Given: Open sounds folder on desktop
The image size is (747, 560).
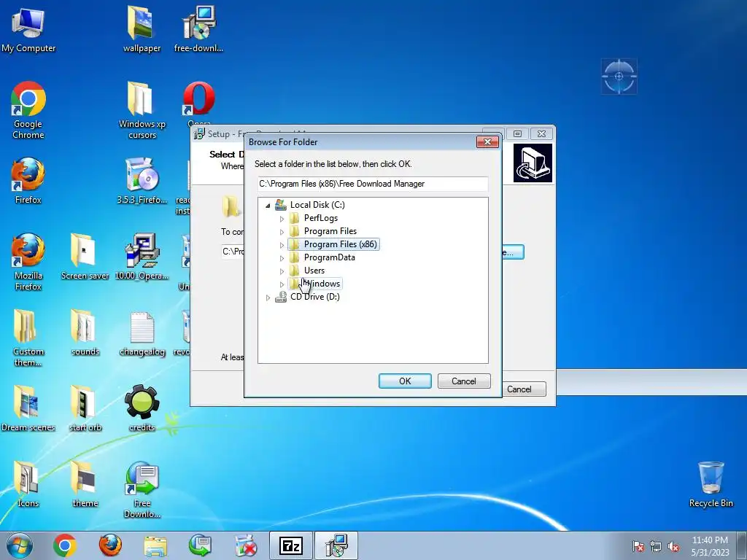Looking at the screenshot, I should tap(85, 332).
